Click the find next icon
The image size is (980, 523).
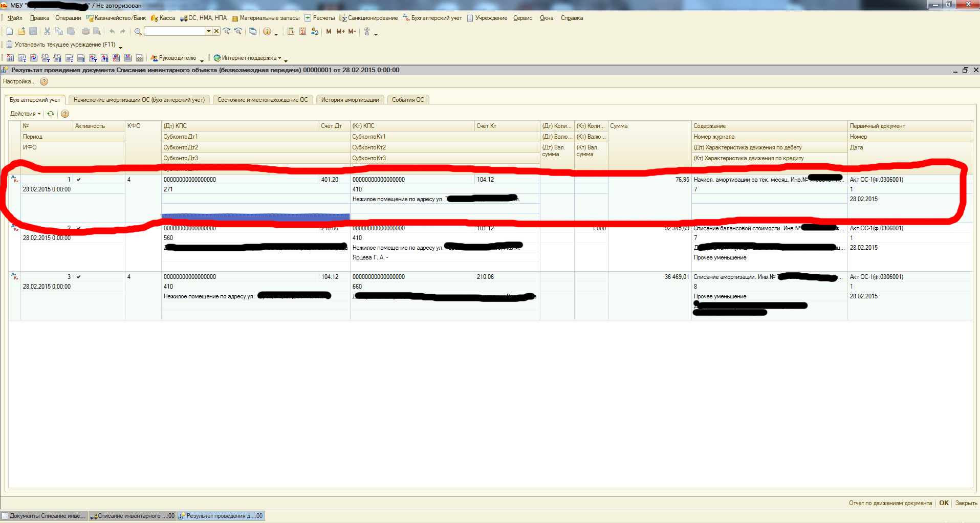coord(227,31)
